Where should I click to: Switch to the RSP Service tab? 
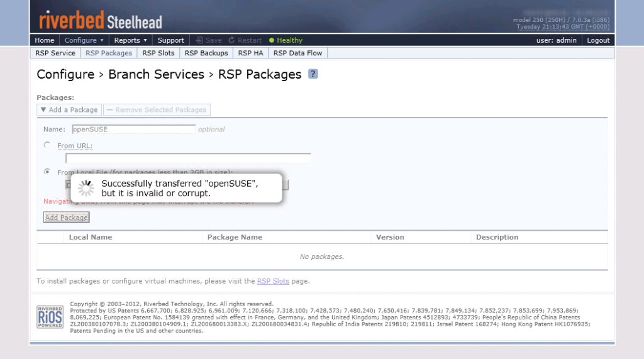point(55,53)
